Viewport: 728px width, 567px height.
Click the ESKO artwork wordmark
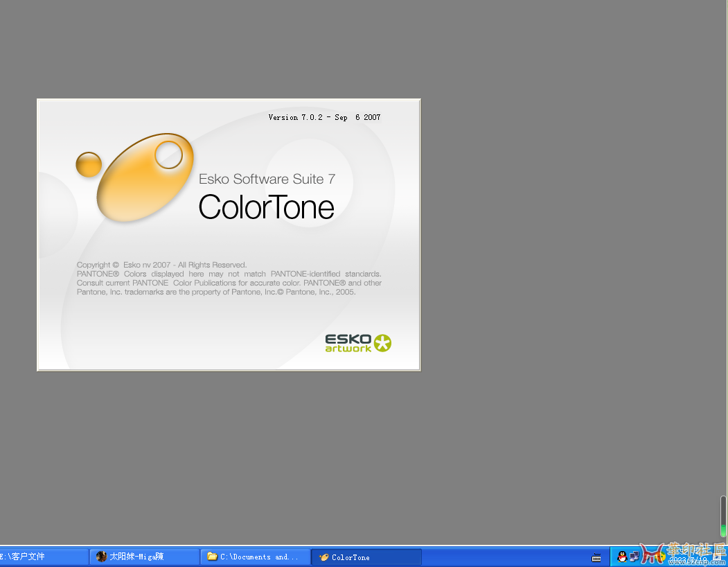click(x=348, y=342)
